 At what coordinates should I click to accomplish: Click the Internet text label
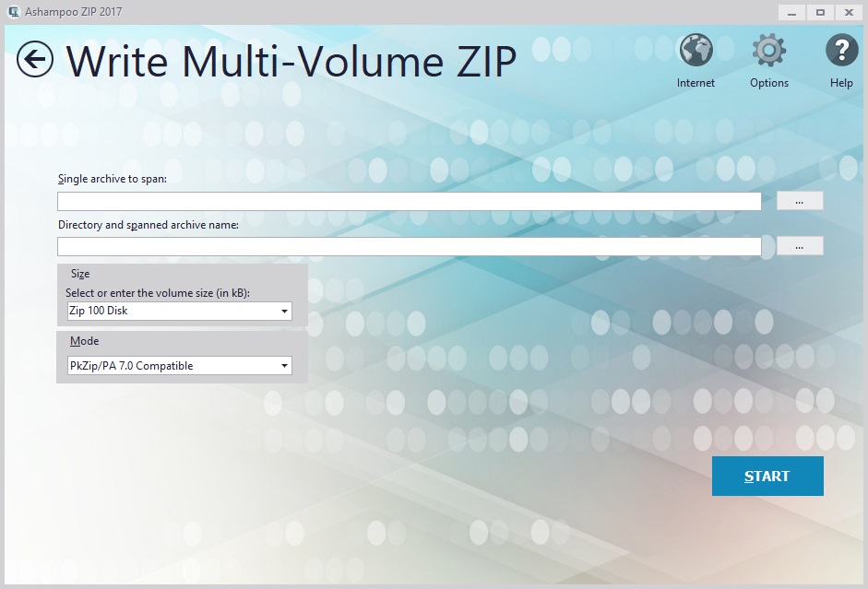pyautogui.click(x=696, y=83)
